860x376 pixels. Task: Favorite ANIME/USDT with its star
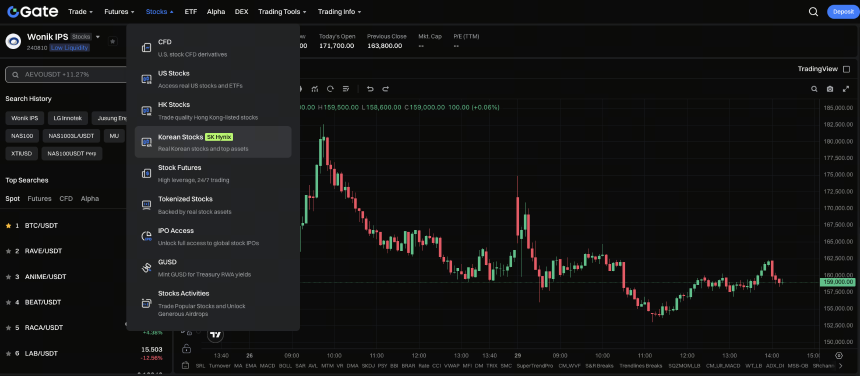tap(8, 277)
